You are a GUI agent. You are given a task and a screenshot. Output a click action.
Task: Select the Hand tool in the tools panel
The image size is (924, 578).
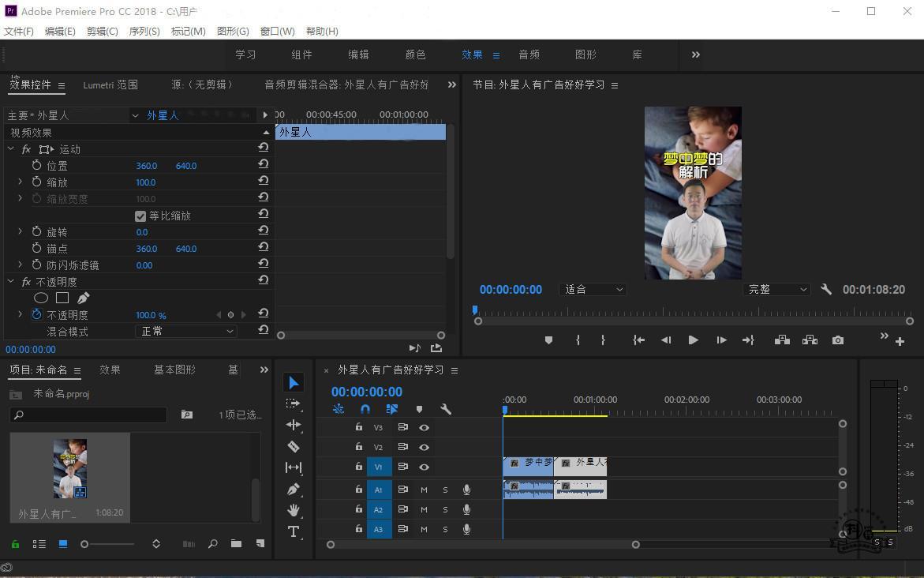pos(293,510)
